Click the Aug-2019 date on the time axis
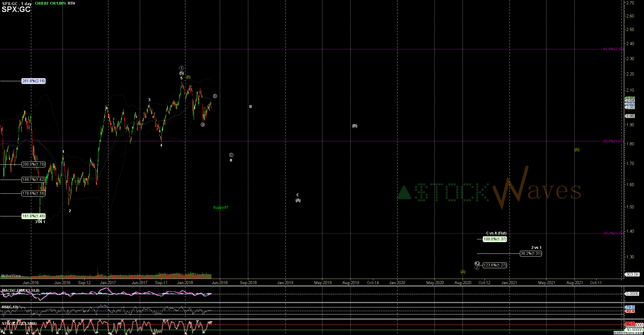644x335 pixels. (x=351, y=283)
